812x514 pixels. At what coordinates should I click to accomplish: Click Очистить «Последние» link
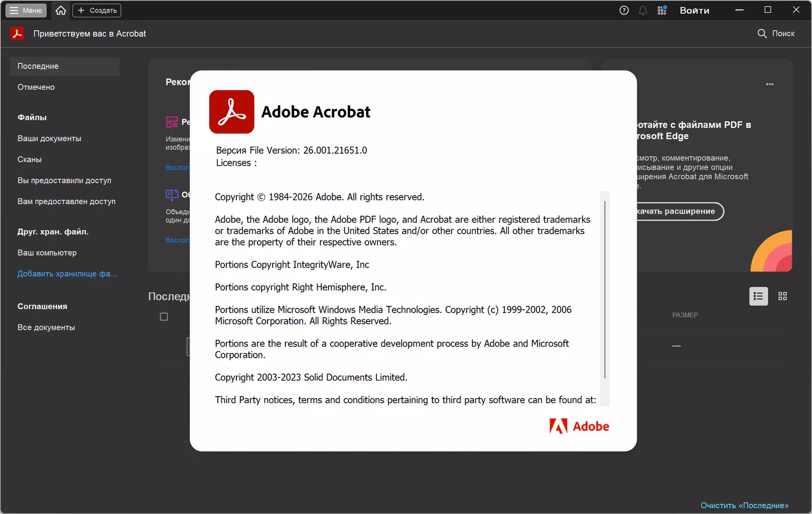[744, 505]
